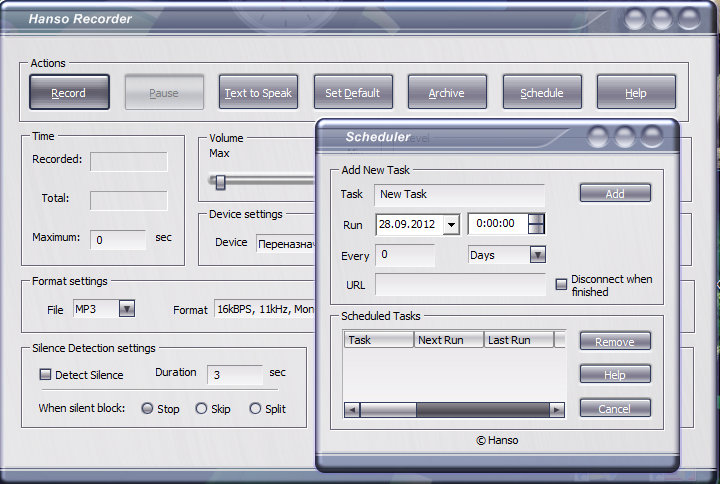Open the File format MP3 dropdown
Screen dimensions: 720x484
(127, 309)
